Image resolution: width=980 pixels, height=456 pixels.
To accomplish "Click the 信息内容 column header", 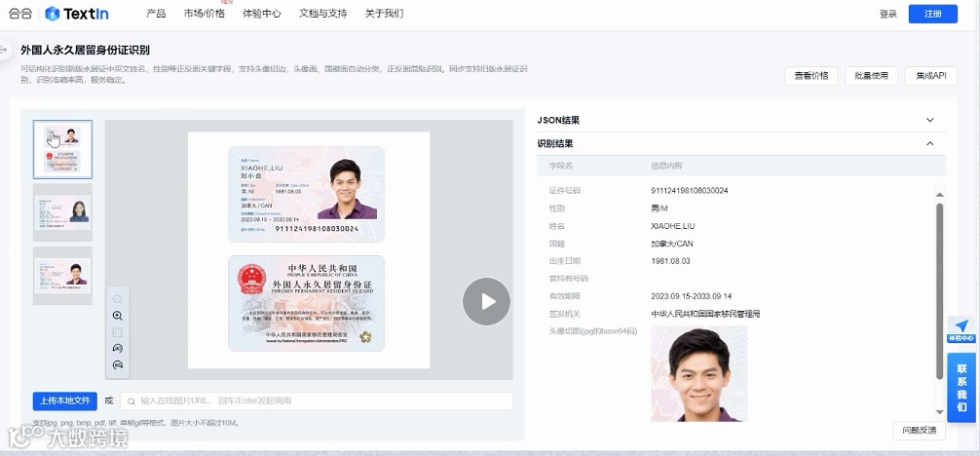I will (666, 166).
